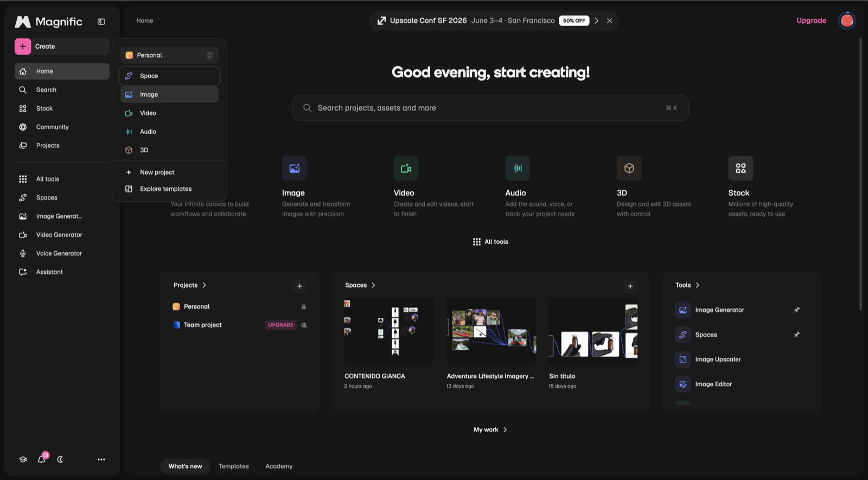Open the notifications bell
This screenshot has height=480, width=868.
[x=42, y=459]
